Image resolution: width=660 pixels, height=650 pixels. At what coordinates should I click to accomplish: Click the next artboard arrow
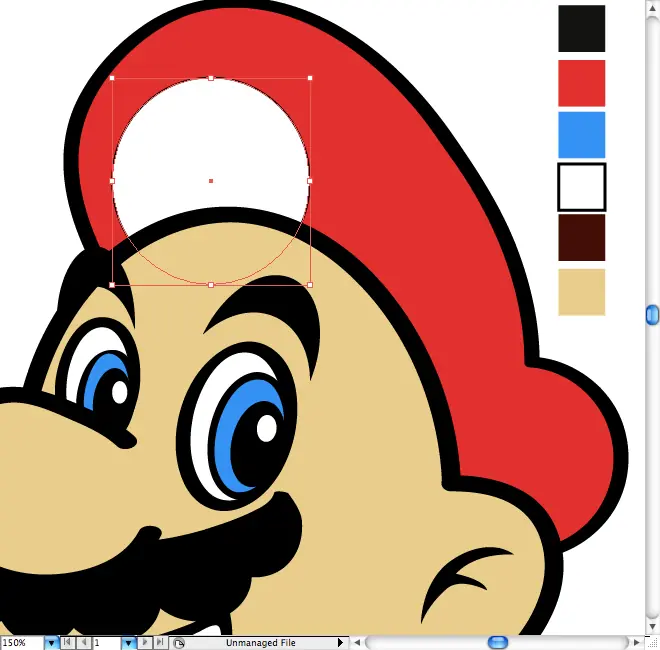point(145,642)
